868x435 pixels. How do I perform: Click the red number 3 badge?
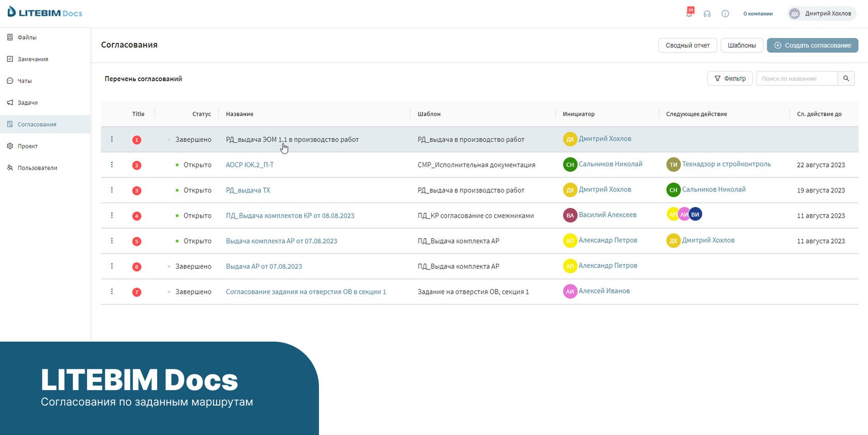136,190
